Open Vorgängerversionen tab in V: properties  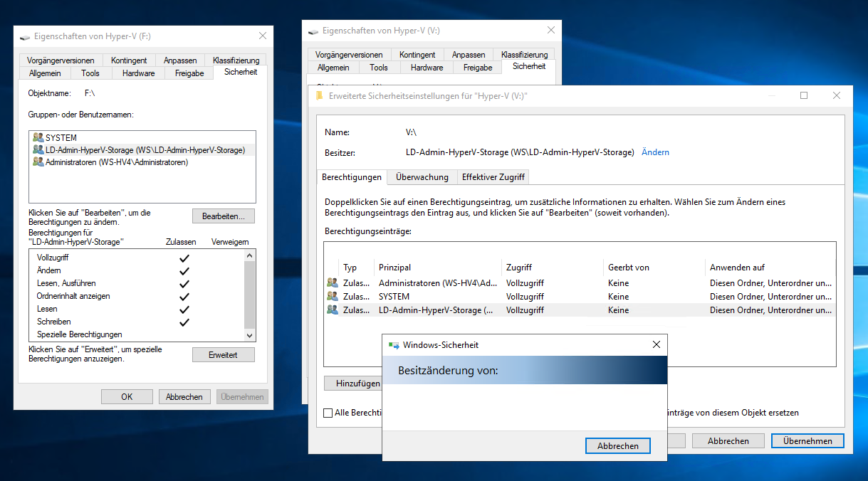click(x=349, y=55)
